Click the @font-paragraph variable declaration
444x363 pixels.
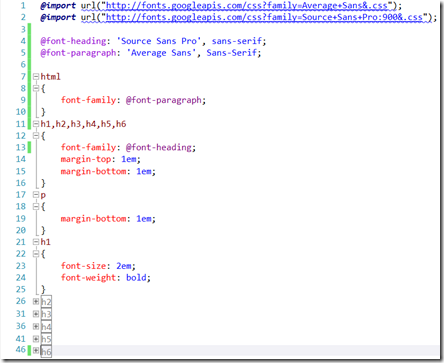click(x=78, y=53)
